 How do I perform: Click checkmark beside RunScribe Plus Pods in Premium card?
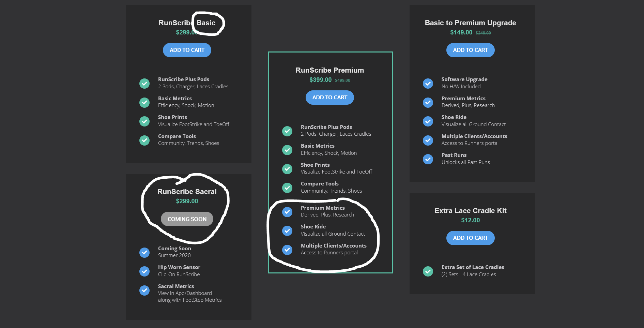287,131
